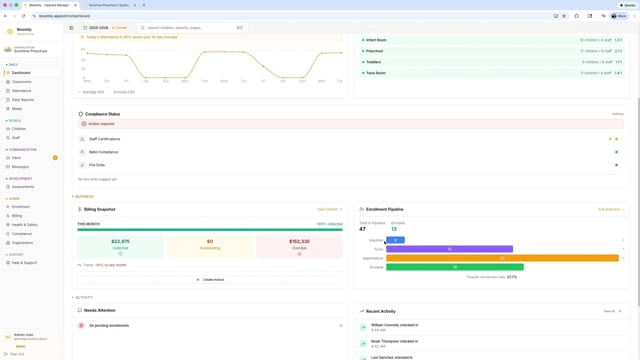Click the page vertical scrollbar
The image size is (640, 360).
(638, 201)
